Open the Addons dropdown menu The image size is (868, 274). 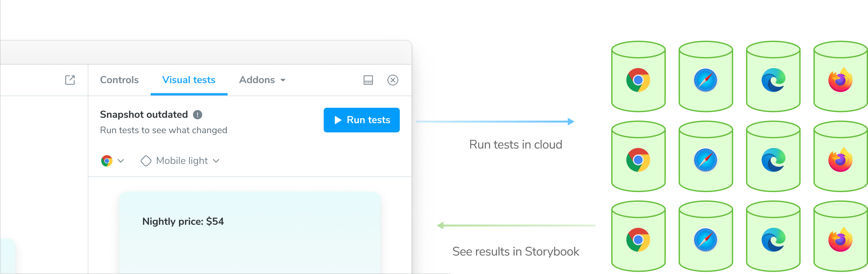(x=262, y=80)
